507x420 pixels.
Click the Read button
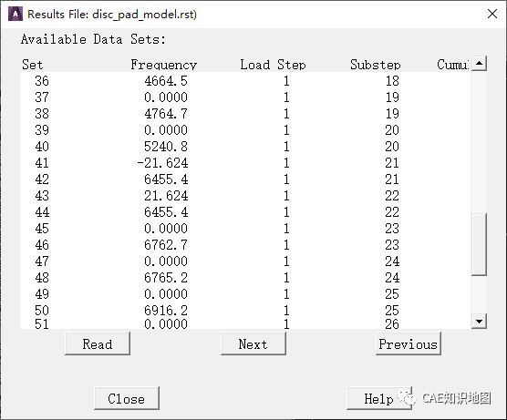(x=98, y=343)
